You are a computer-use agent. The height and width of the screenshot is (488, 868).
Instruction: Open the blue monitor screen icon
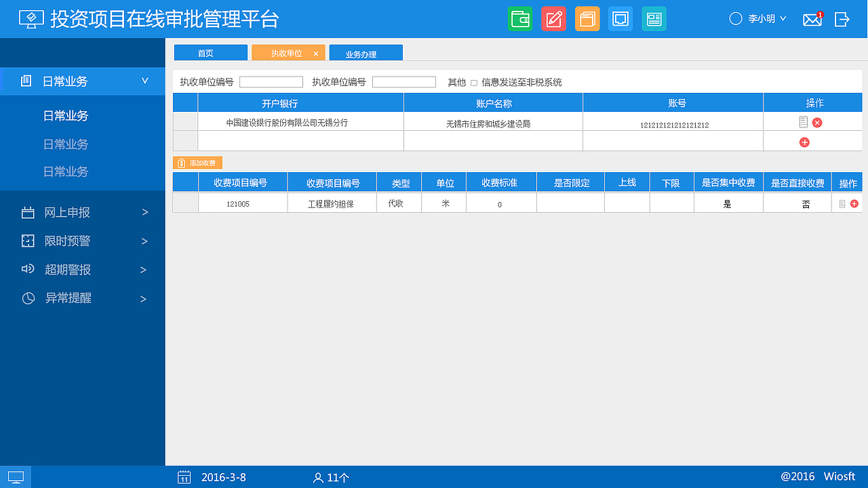coord(620,19)
